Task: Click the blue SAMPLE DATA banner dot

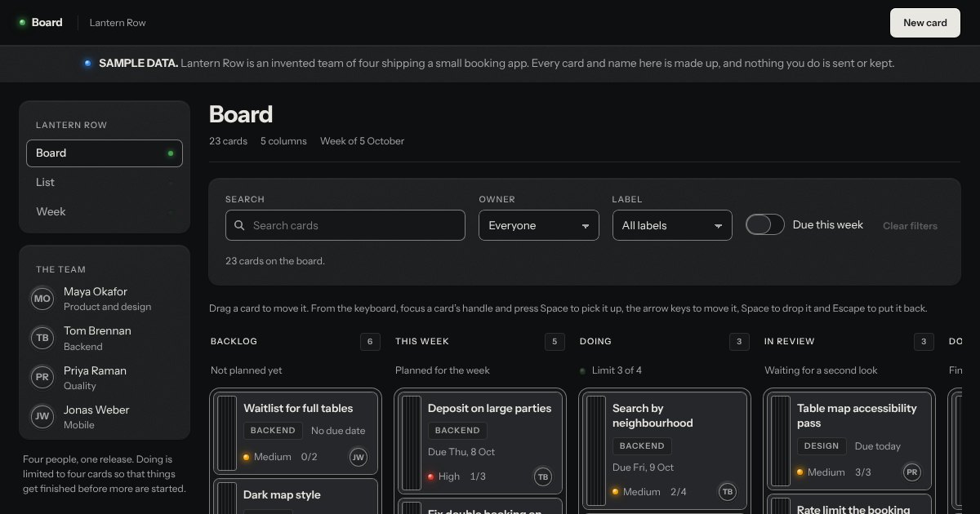Action: coord(87,63)
